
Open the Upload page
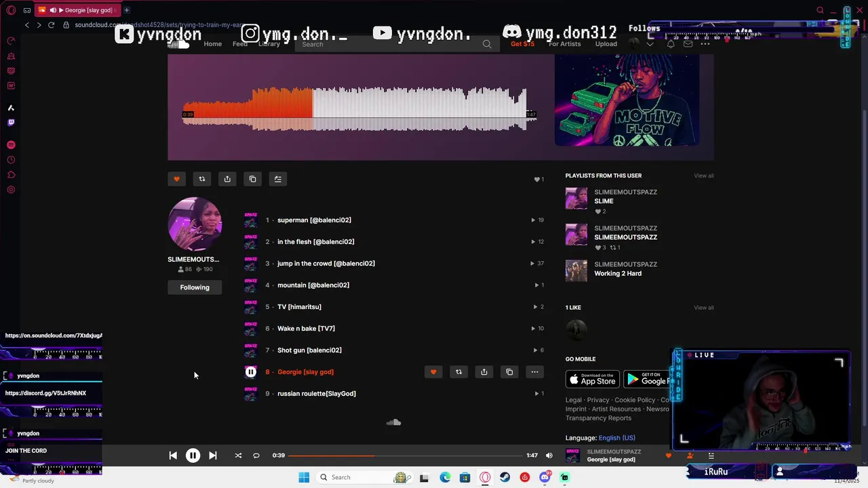tap(606, 44)
